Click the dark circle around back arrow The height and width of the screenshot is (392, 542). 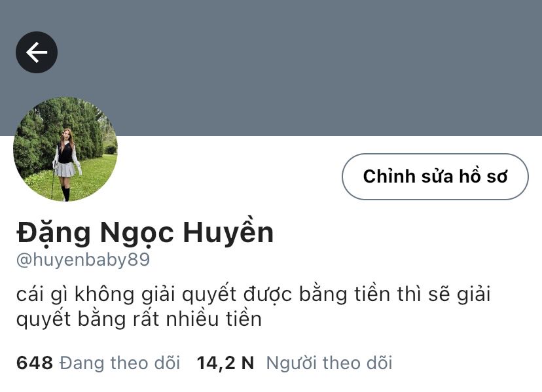coord(37,52)
